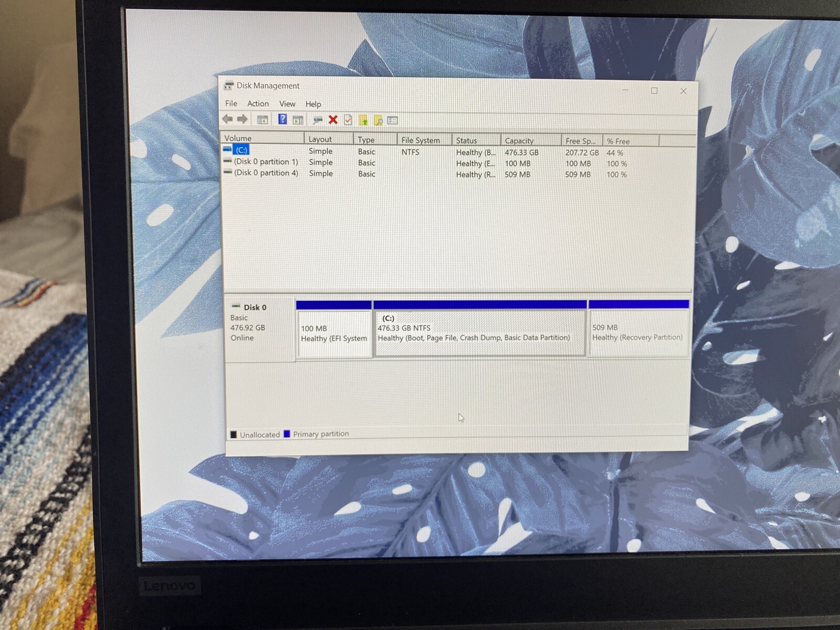Click the Back arrow toolbar icon
This screenshot has height=630, width=840.
click(x=227, y=119)
